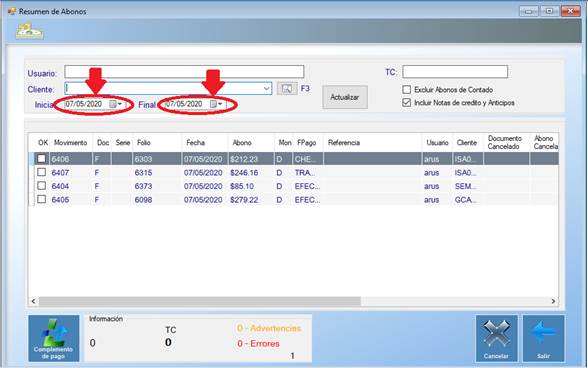Click the Doc column header
The width and height of the screenshot is (588, 368).
point(103,143)
